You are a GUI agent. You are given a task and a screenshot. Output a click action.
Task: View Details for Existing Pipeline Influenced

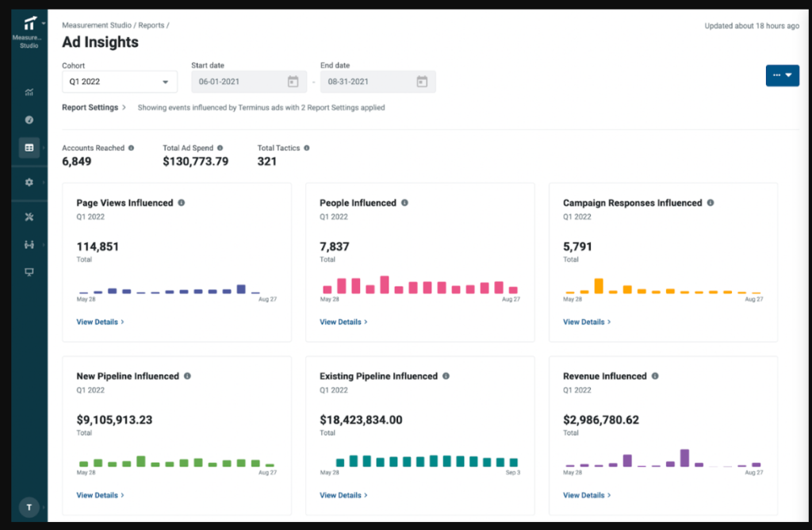(x=343, y=495)
